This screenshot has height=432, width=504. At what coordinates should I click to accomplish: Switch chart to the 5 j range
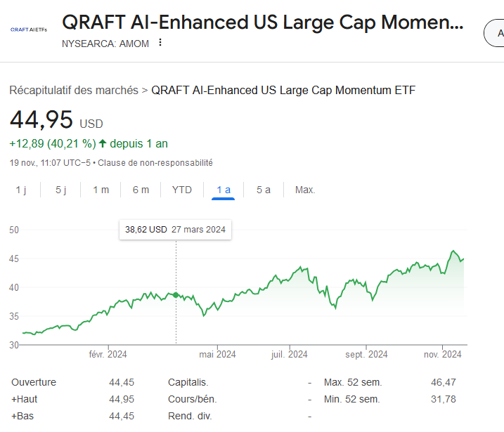(x=60, y=190)
